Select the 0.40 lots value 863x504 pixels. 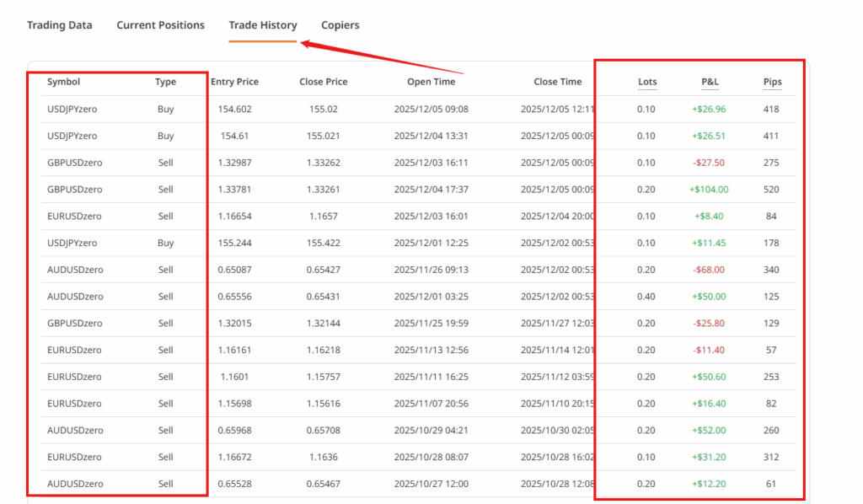[647, 297]
